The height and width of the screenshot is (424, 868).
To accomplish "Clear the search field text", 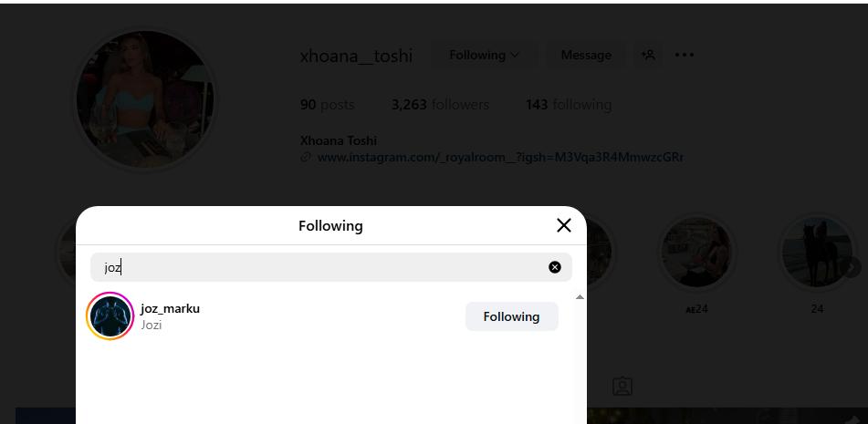I will tap(554, 267).
